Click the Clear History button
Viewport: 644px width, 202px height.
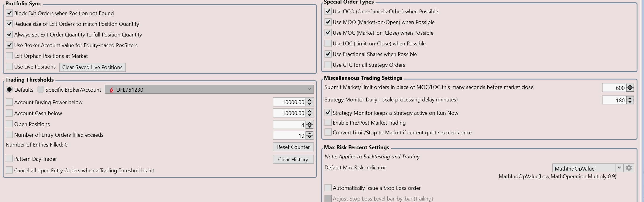(293, 160)
